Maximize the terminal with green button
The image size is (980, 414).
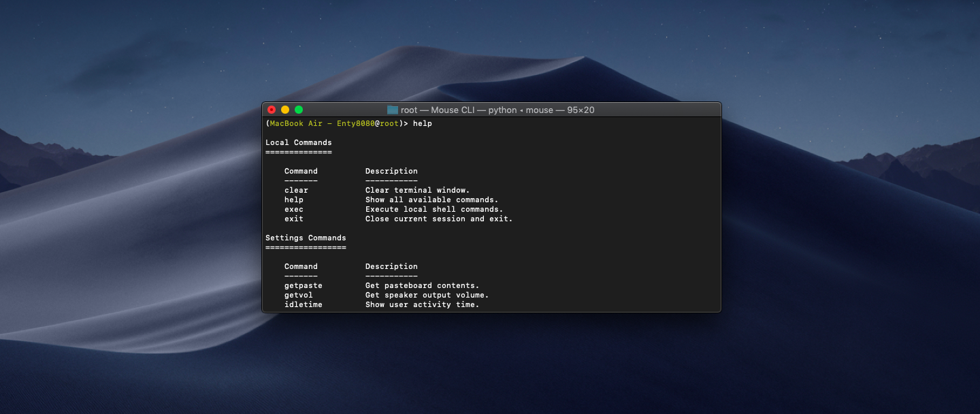tap(299, 110)
